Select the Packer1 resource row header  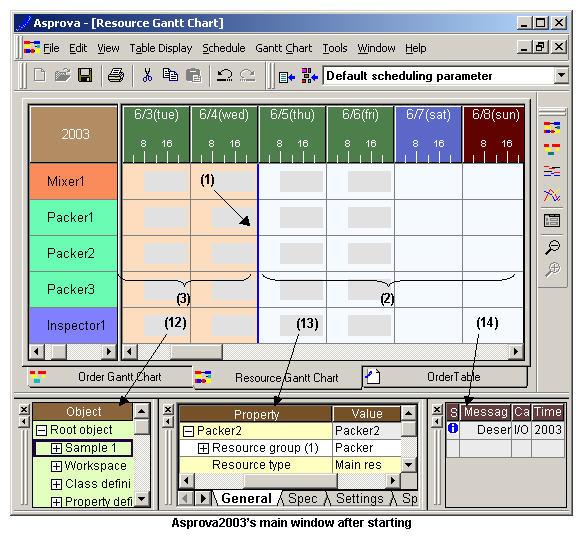[x=73, y=217]
